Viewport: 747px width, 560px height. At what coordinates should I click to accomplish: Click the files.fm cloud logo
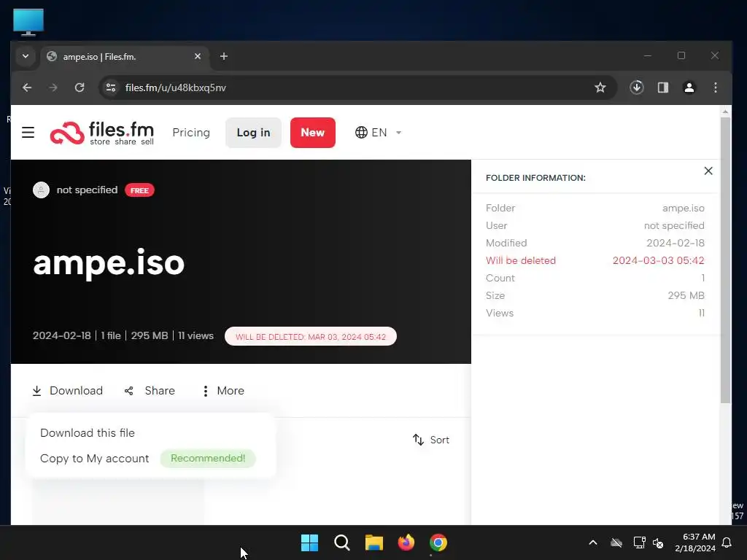tap(67, 133)
